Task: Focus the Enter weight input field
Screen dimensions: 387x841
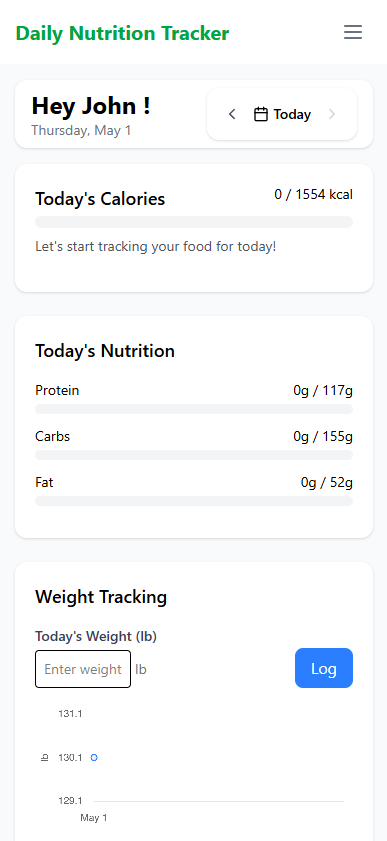Action: pyautogui.click(x=83, y=669)
